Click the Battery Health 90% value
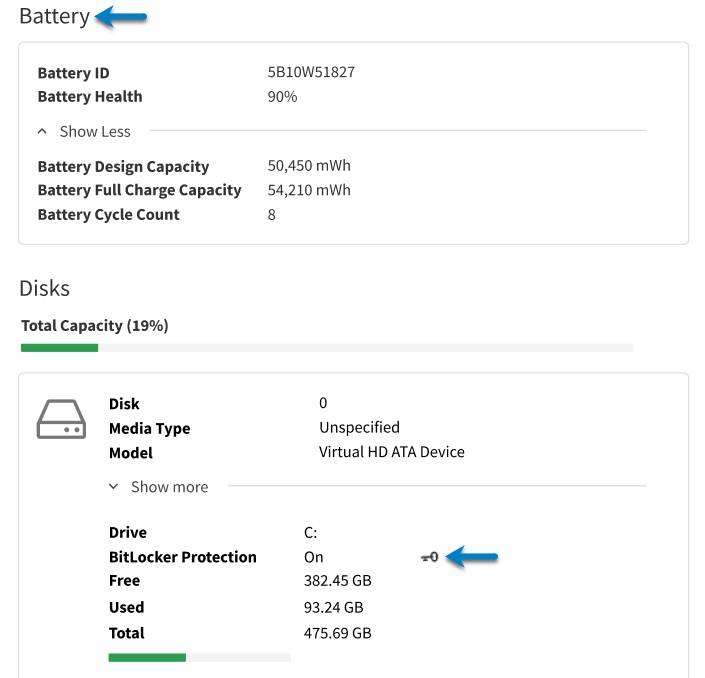 click(282, 97)
